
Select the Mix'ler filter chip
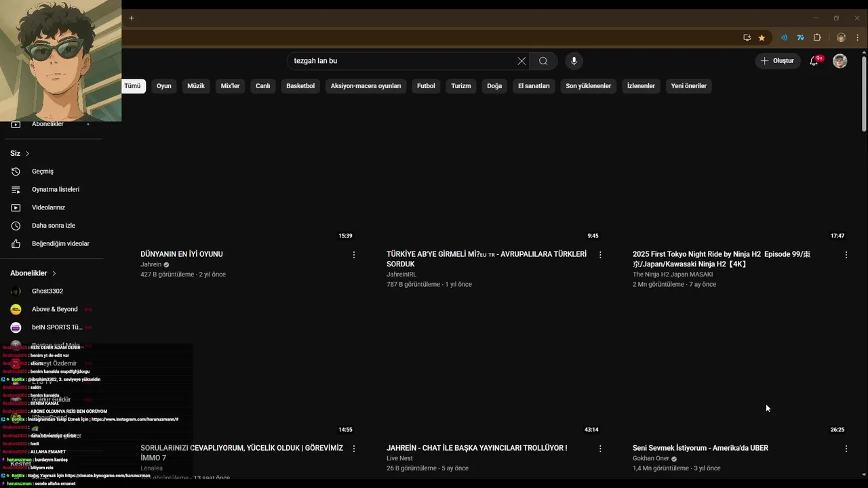tap(231, 86)
